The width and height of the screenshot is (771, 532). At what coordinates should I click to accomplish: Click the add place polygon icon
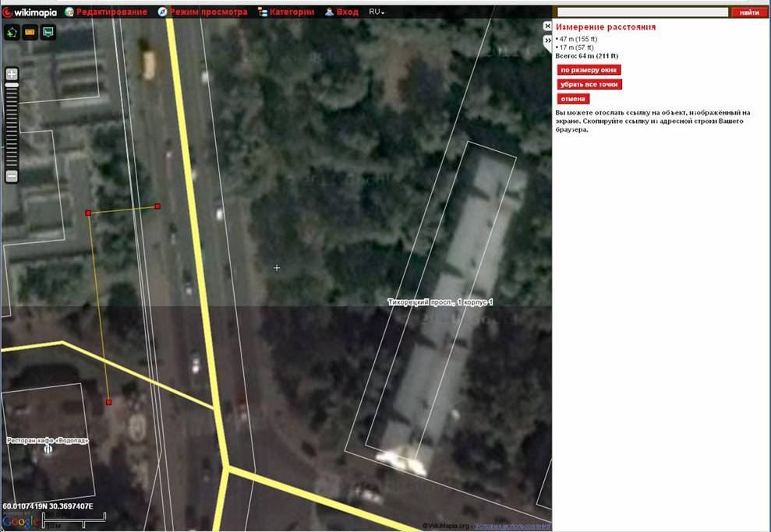tap(12, 33)
